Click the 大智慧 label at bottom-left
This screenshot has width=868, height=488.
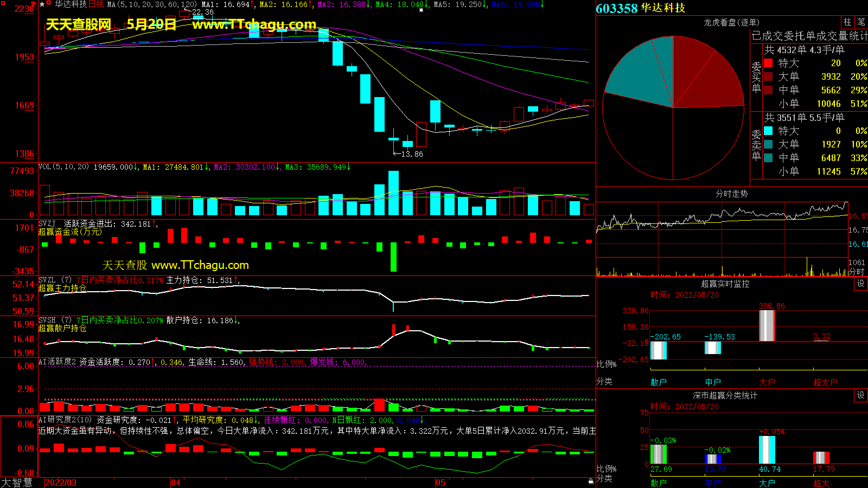pos(17,482)
